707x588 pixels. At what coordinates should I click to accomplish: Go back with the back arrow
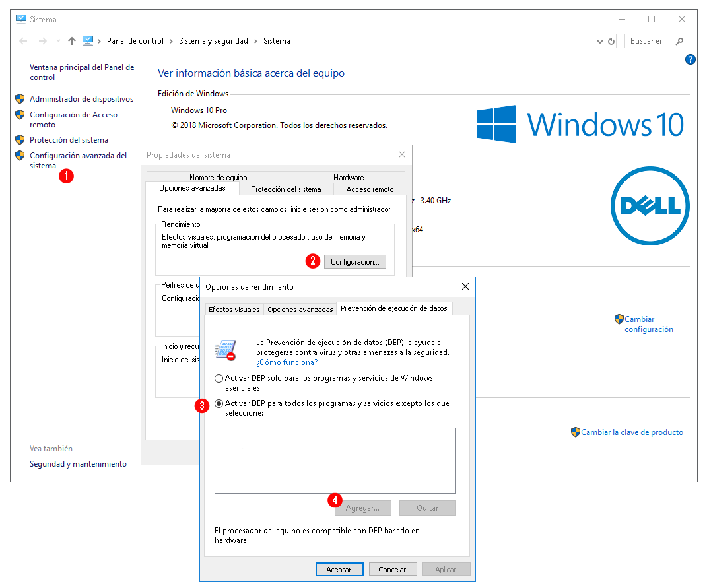(x=23, y=41)
